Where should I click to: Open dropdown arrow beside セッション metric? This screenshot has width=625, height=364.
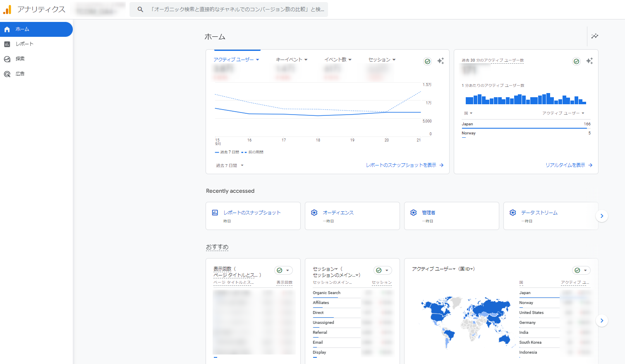pyautogui.click(x=394, y=60)
